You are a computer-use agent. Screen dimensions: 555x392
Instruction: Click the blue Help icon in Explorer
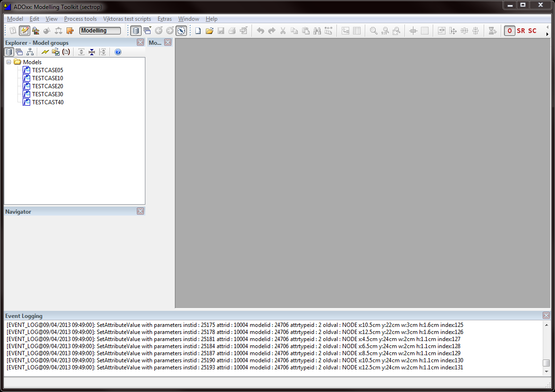point(118,52)
